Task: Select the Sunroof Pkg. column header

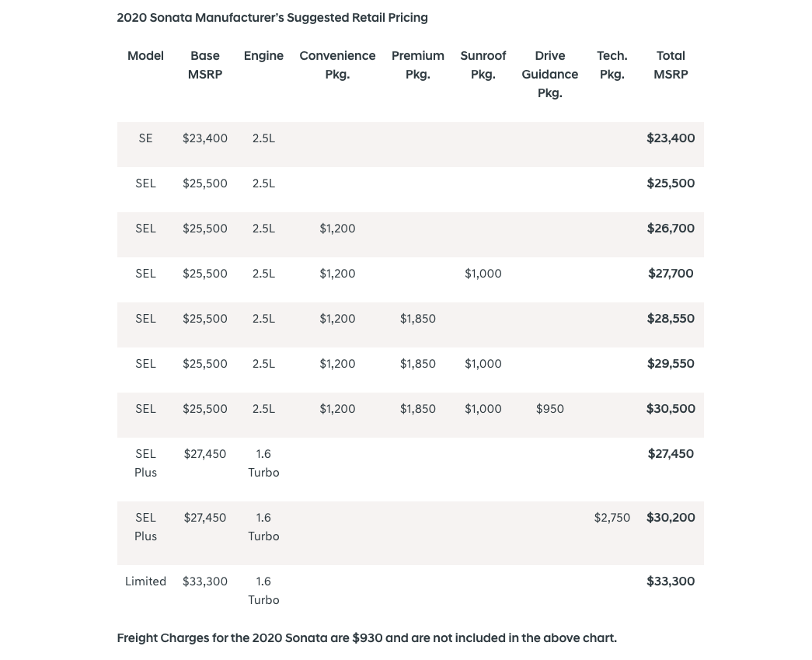Action: click(x=483, y=65)
